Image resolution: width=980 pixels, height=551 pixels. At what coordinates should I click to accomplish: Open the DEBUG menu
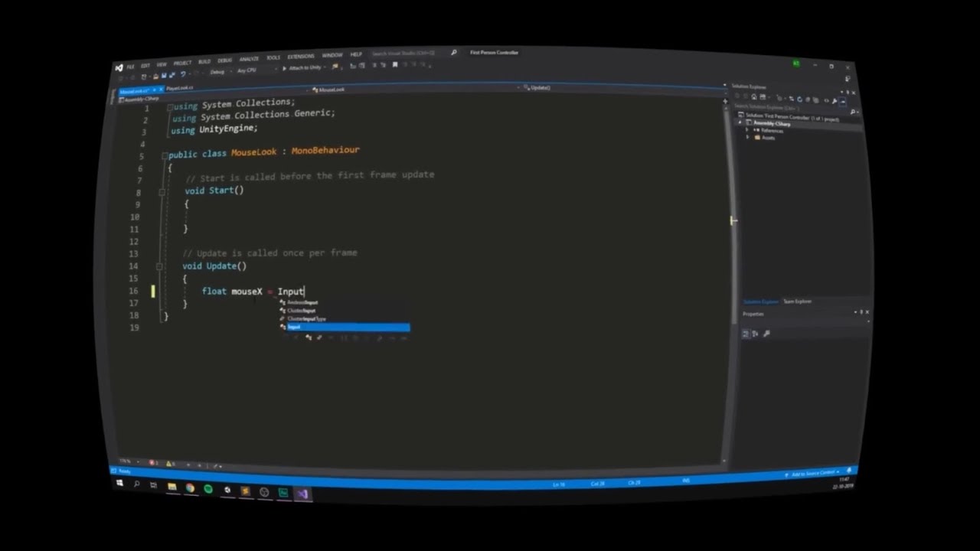coord(224,60)
